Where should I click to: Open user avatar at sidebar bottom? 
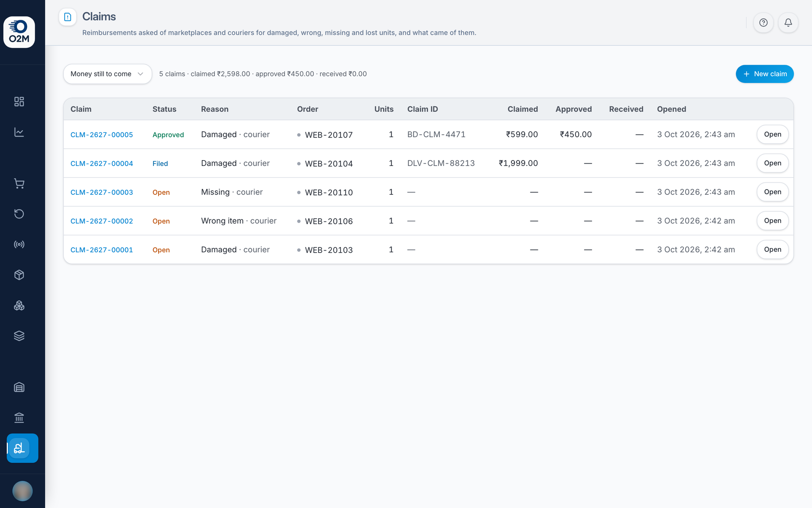[22, 491]
